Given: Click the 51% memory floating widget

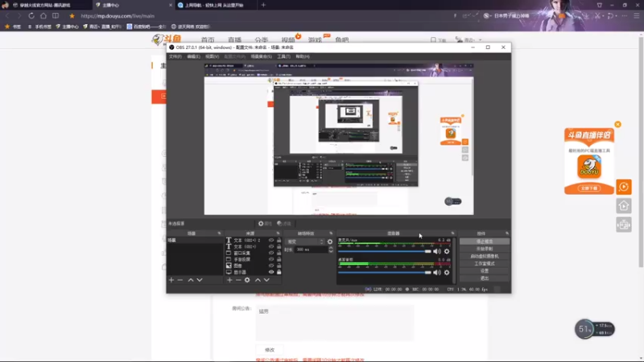Looking at the screenshot, I should pyautogui.click(x=594, y=329).
